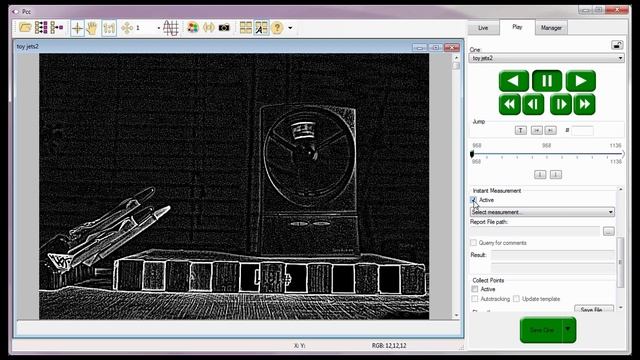640x360 pixels.
Task: Maximize the toy jets2 image window
Action: 436,47
